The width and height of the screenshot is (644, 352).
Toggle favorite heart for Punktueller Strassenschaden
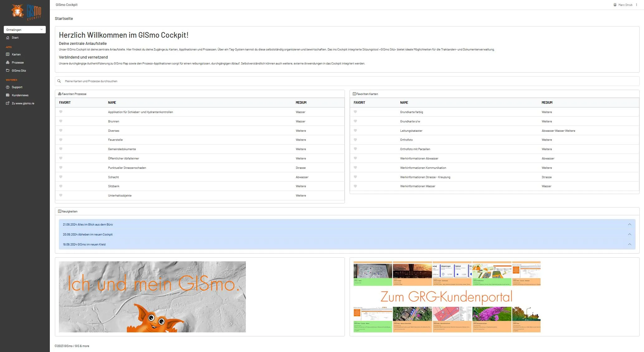(x=61, y=167)
